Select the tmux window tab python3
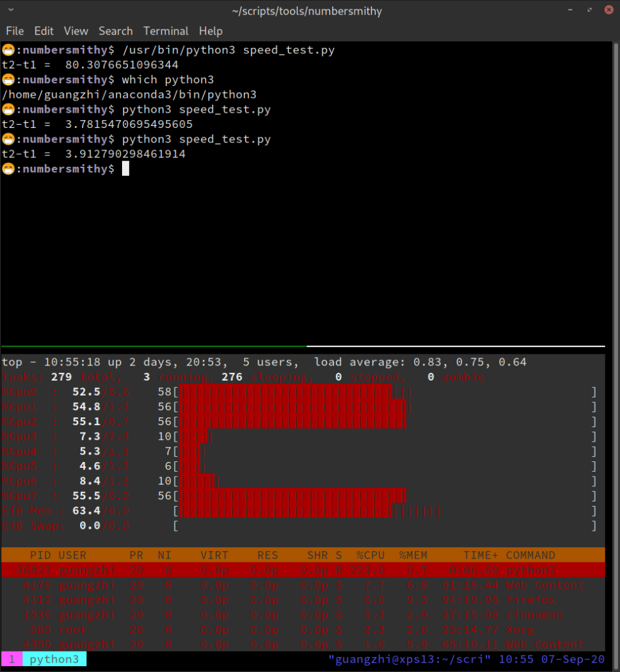Viewport: 620px width, 672px height. point(54,659)
